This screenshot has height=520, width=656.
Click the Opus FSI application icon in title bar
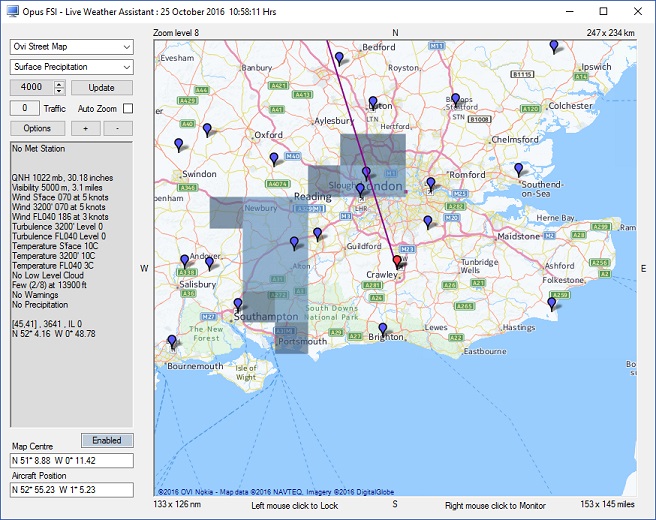point(13,11)
